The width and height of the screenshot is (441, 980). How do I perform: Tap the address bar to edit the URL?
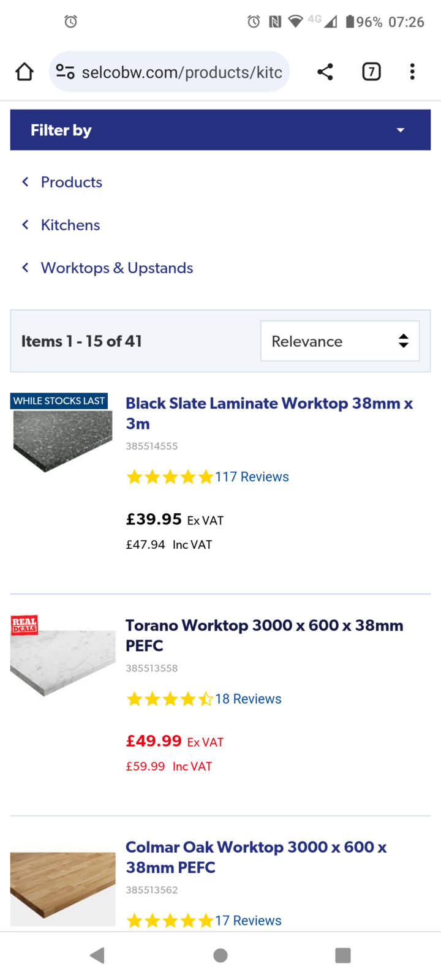coord(184,72)
